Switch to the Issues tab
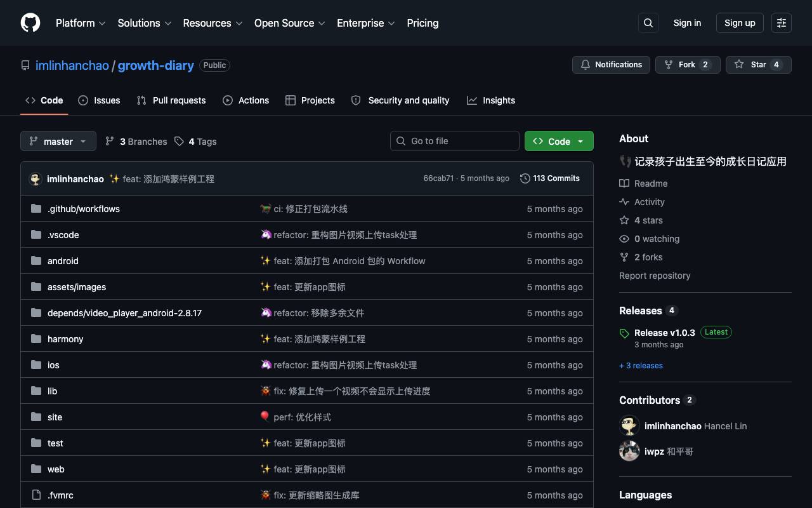 pyautogui.click(x=99, y=100)
